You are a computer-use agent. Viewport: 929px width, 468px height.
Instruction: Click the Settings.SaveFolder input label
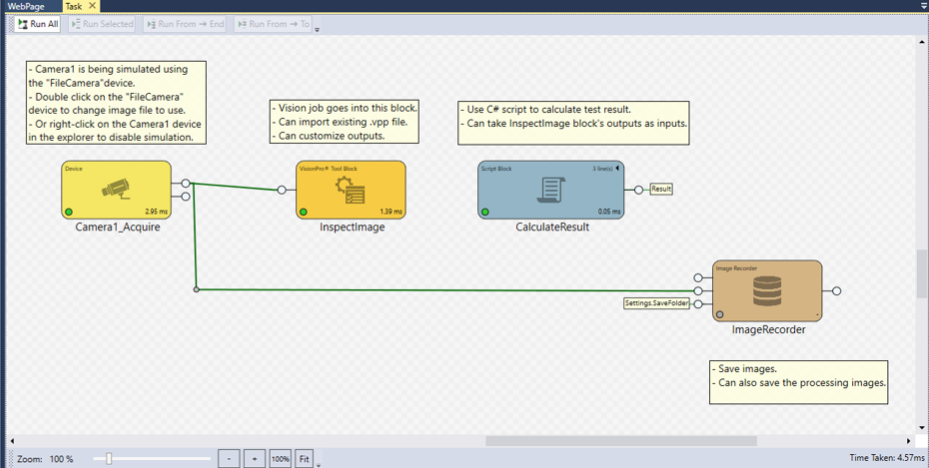(x=657, y=303)
